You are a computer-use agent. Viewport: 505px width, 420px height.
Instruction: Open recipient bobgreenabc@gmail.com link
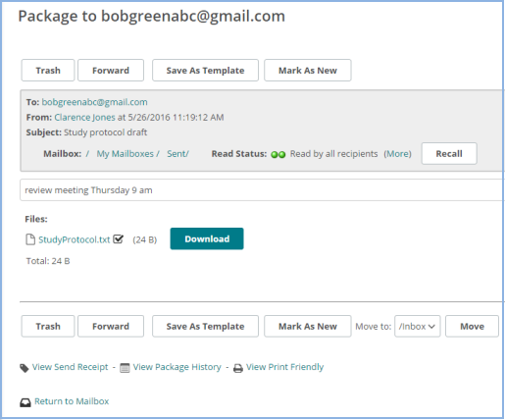click(94, 102)
